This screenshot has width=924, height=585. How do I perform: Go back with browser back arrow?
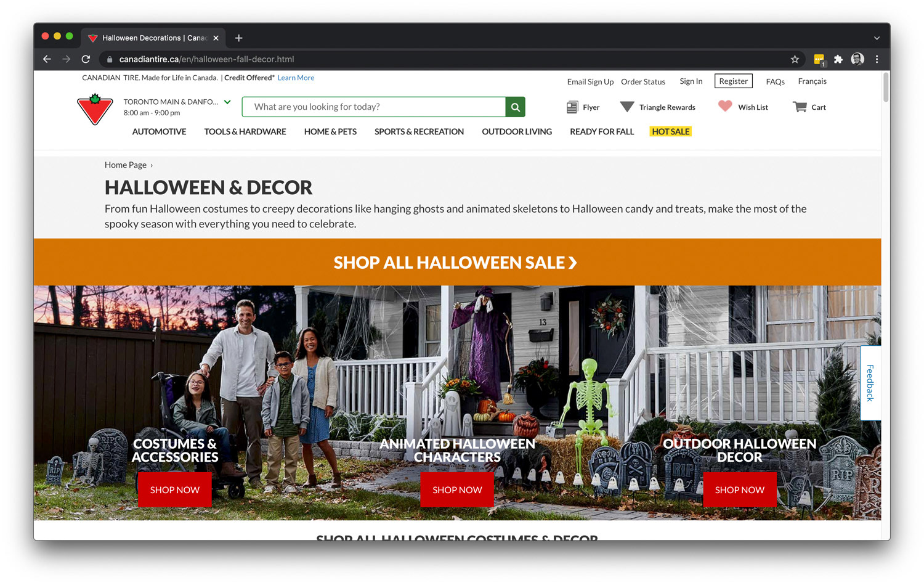(x=47, y=59)
